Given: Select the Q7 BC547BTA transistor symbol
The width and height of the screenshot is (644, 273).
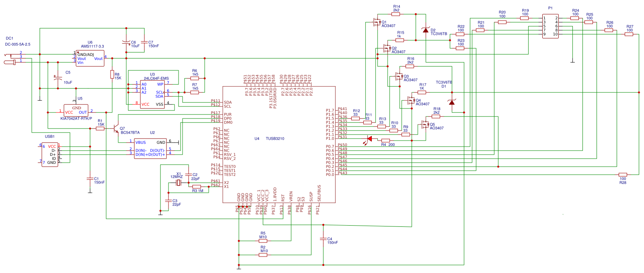Looking at the screenshot, I should 116,129.
